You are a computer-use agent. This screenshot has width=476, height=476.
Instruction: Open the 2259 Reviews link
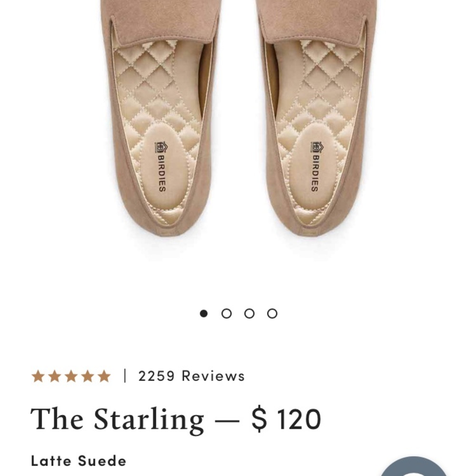(191, 376)
